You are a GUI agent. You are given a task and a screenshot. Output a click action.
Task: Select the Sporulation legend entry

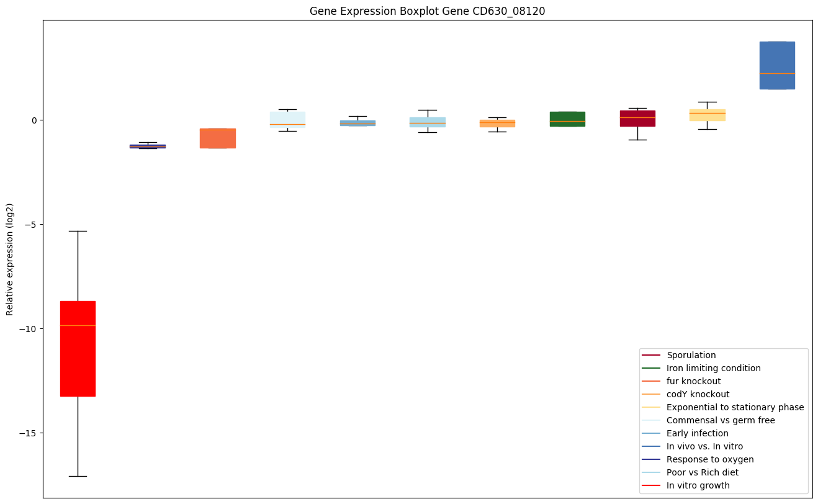pyautogui.click(x=691, y=355)
